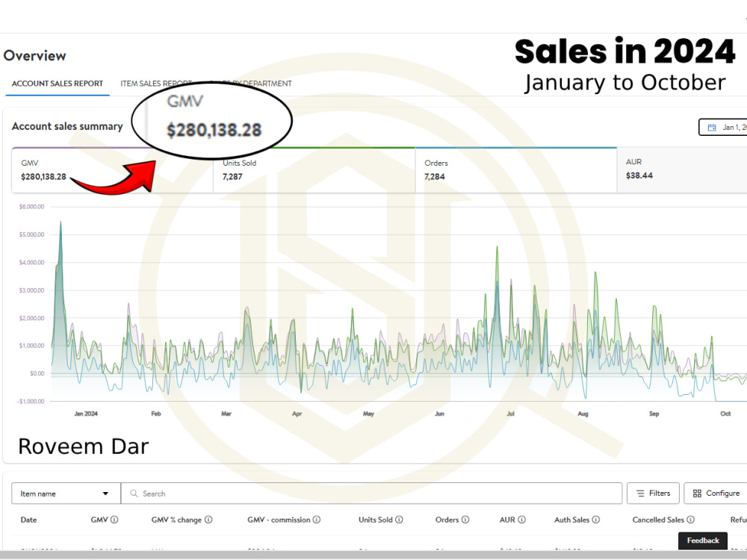Click the calendar icon in the date picker
The height and width of the screenshot is (560, 747).
tap(712, 127)
